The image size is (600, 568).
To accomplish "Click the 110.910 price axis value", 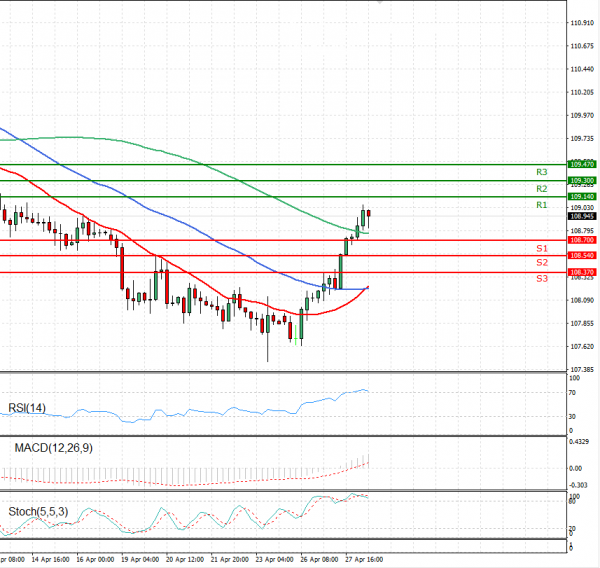I will [582, 23].
